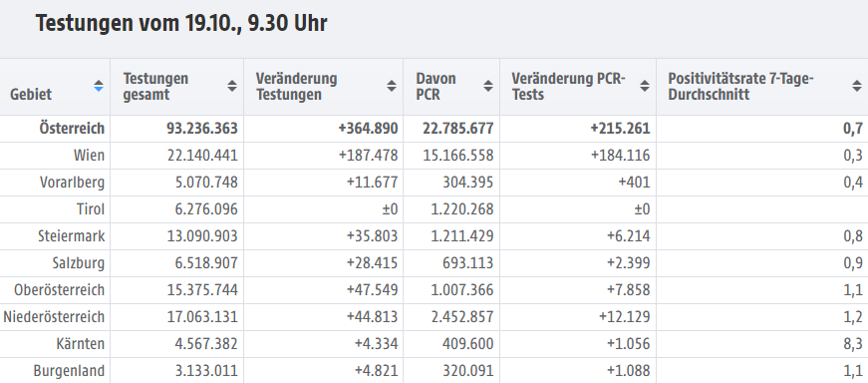Click the Testungen gesamt header label
Image resolution: width=868 pixels, height=383 pixels.
coord(155,87)
